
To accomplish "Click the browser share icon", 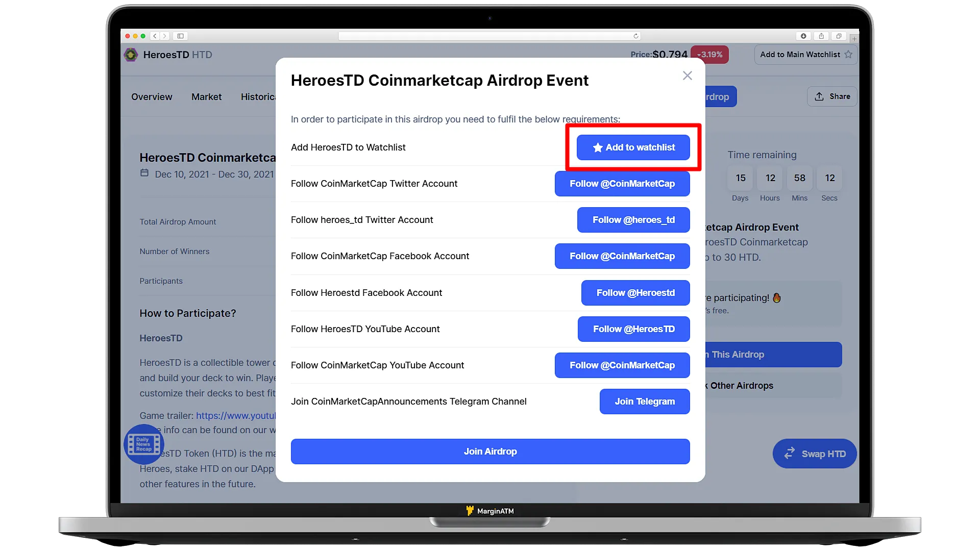I will tap(821, 36).
